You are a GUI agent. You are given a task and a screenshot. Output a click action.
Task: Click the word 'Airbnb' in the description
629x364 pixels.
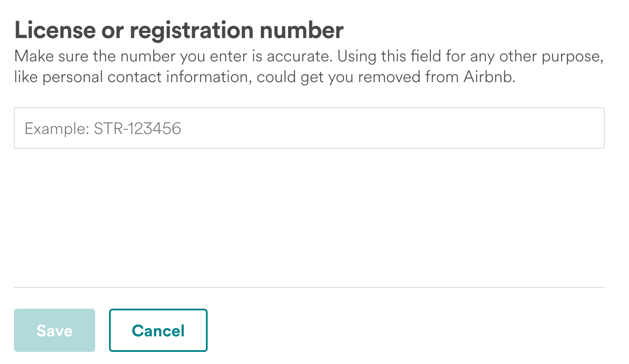click(x=488, y=77)
